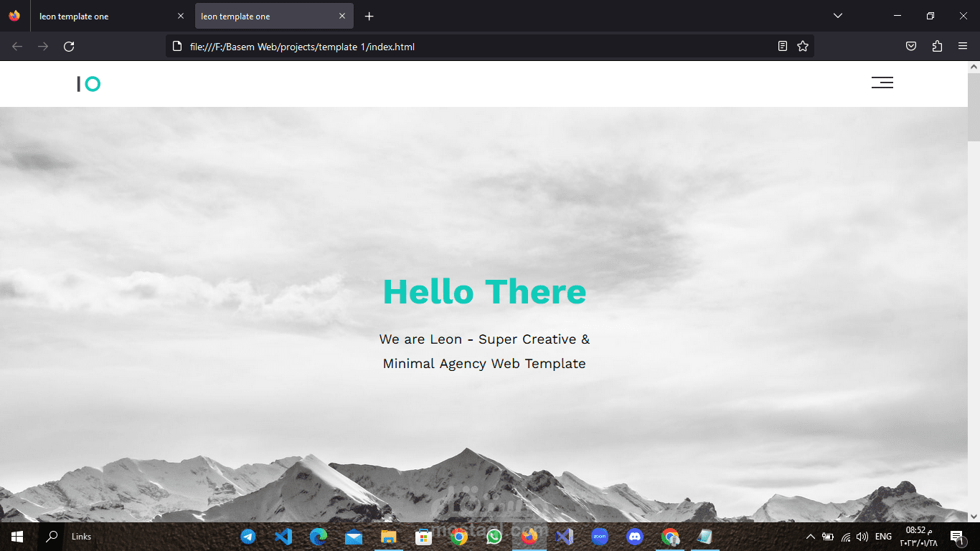
Task: Open the Action Center notifications icon
Action: click(957, 537)
